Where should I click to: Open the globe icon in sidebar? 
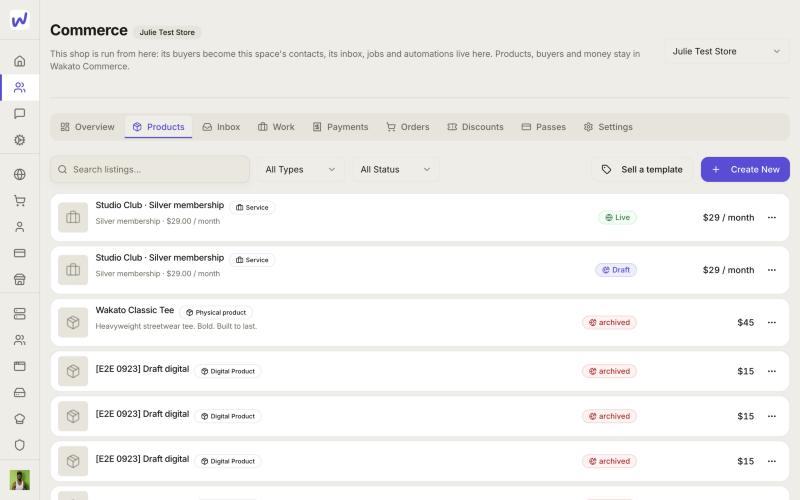click(x=19, y=174)
